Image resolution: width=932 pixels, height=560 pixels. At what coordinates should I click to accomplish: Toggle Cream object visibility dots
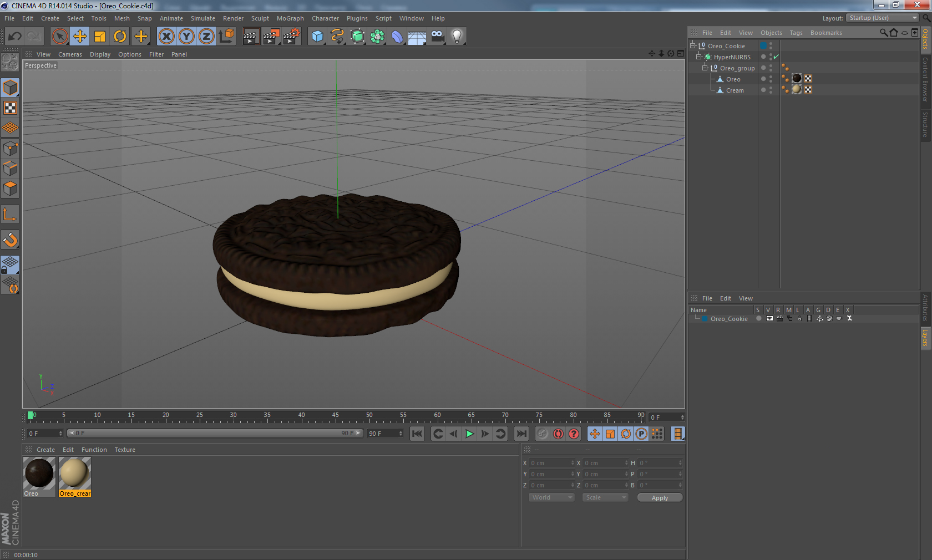click(771, 90)
